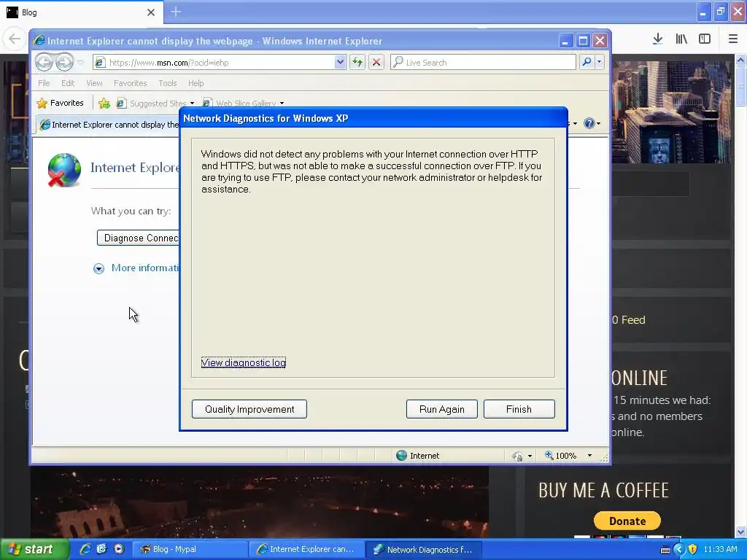Viewport: 747px width, 560px height.
Task: Click inside the Live Search box
Action: pos(483,62)
